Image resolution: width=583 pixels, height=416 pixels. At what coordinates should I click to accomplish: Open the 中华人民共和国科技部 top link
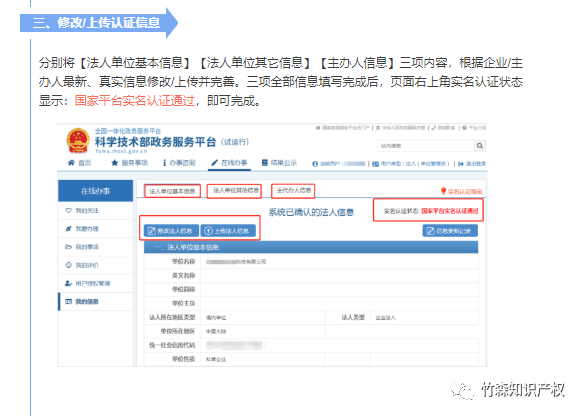[400, 128]
